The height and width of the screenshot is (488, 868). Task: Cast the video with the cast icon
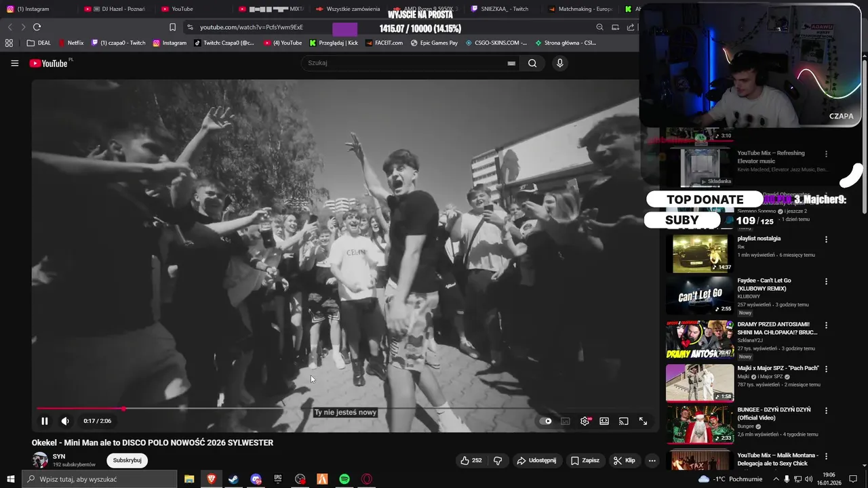pos(624,421)
